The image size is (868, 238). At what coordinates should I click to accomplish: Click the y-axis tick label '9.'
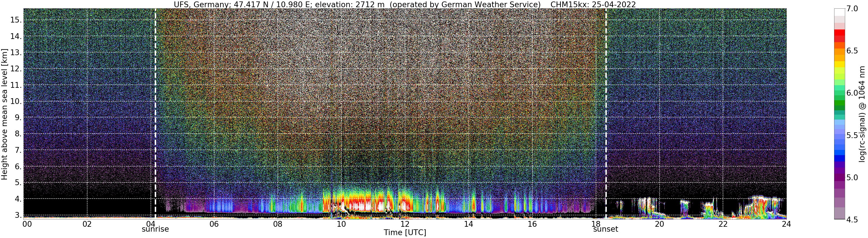tap(18, 118)
